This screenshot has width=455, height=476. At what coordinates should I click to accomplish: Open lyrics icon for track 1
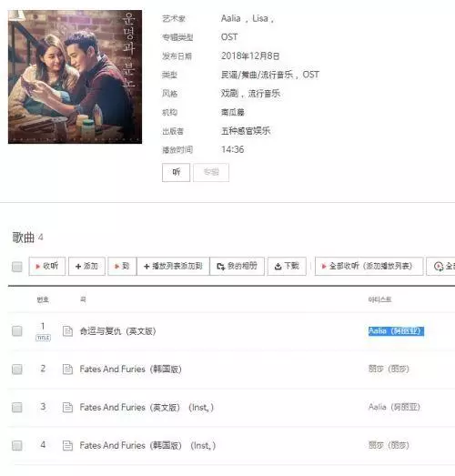(x=67, y=331)
